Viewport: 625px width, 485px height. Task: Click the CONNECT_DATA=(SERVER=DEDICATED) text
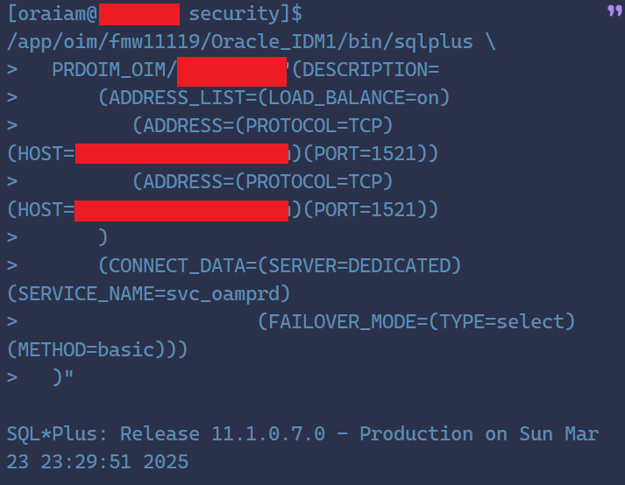click(x=279, y=266)
